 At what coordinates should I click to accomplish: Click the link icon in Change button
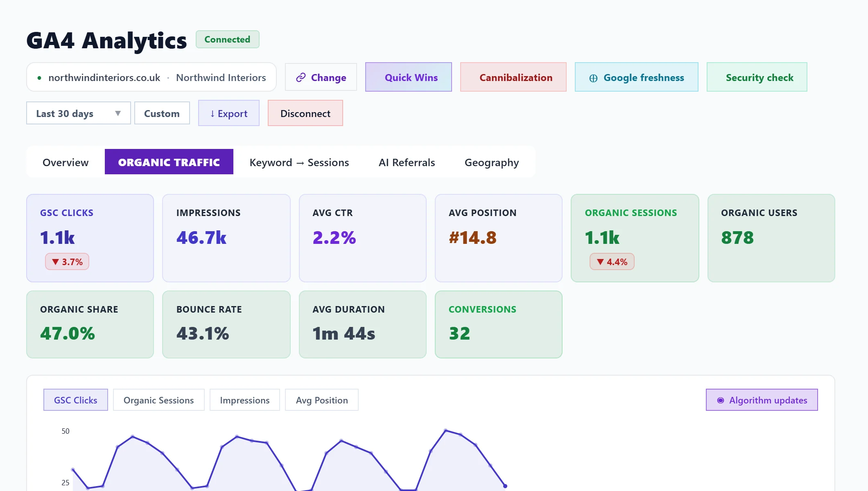coord(301,77)
